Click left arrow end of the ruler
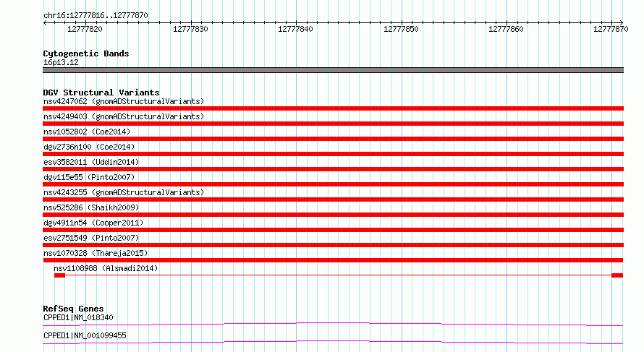This screenshot has width=644, height=352. point(45,22)
